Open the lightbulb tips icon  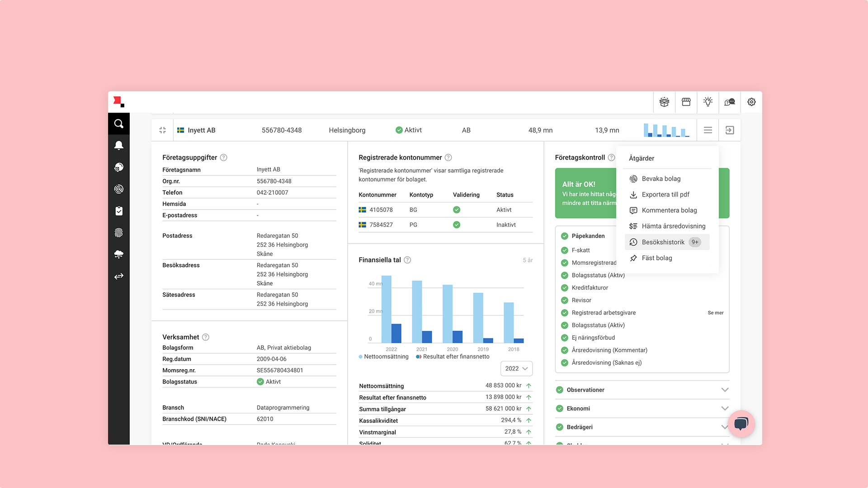[708, 102]
